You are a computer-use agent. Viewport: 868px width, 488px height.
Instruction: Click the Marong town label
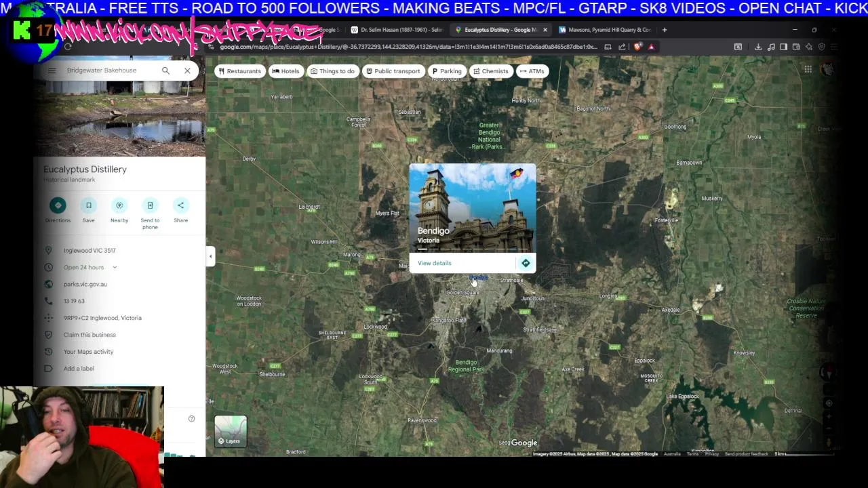[x=352, y=255]
